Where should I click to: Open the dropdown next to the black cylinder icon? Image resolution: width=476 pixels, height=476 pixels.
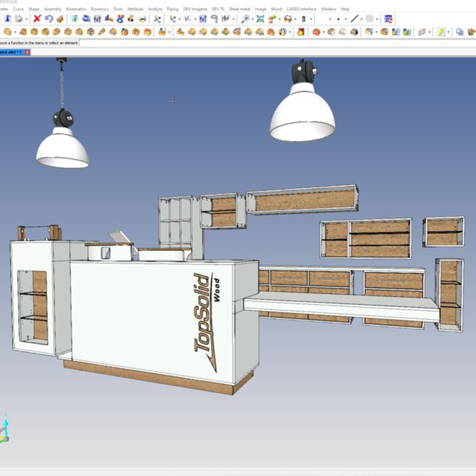(x=311, y=19)
